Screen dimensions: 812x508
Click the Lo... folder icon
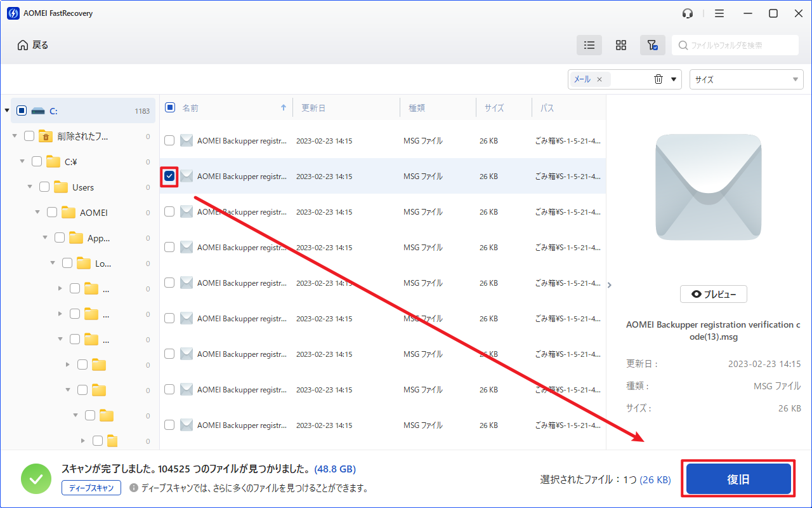point(84,264)
